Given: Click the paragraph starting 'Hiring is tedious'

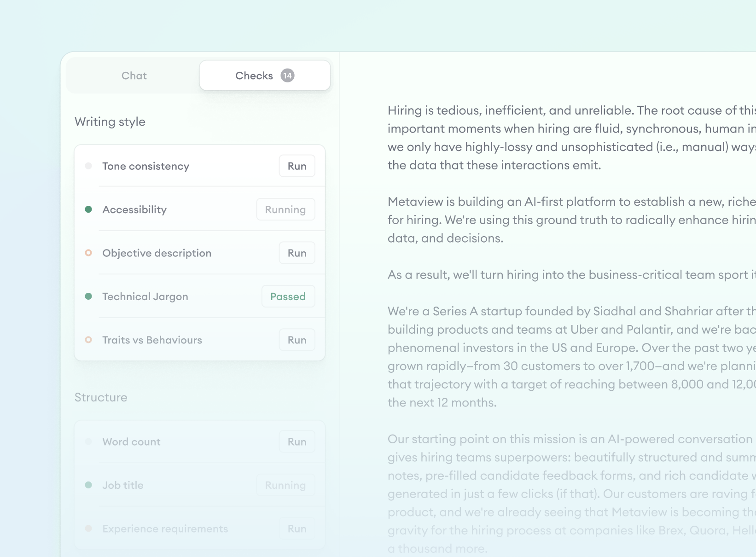Looking at the screenshot, I should (571, 138).
